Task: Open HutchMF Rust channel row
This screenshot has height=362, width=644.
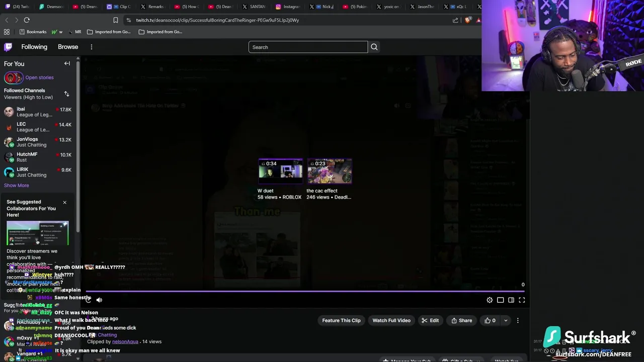Action: click(x=38, y=157)
